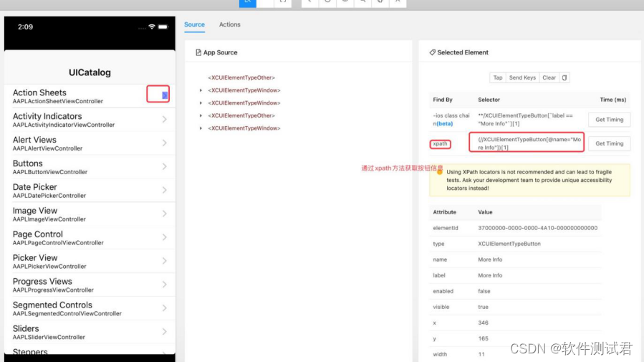Viewport: 644px width, 362px height.
Task: Select the Picker View list title
Action: tap(35, 258)
